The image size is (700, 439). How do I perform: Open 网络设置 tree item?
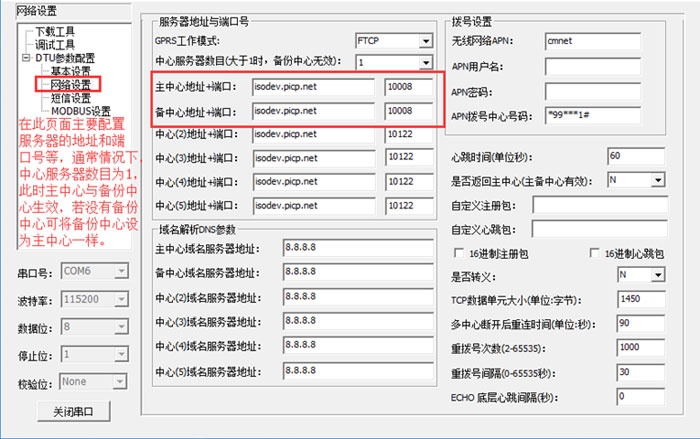tap(70, 85)
